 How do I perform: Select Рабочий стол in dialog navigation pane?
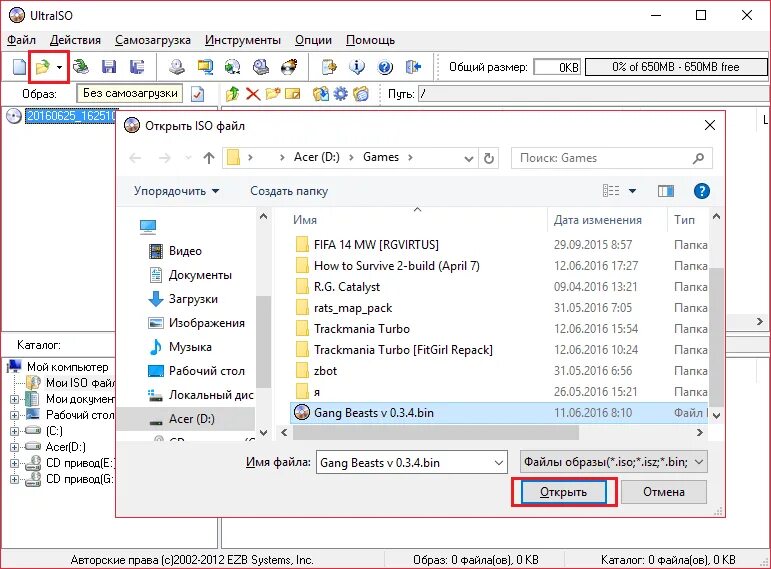pyautogui.click(x=206, y=371)
